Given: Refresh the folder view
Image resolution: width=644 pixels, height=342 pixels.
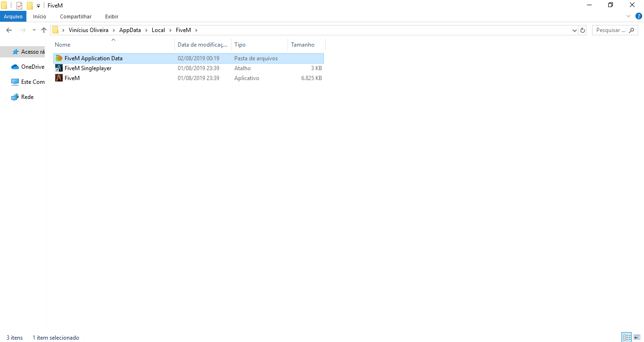Looking at the screenshot, I should pyautogui.click(x=582, y=30).
